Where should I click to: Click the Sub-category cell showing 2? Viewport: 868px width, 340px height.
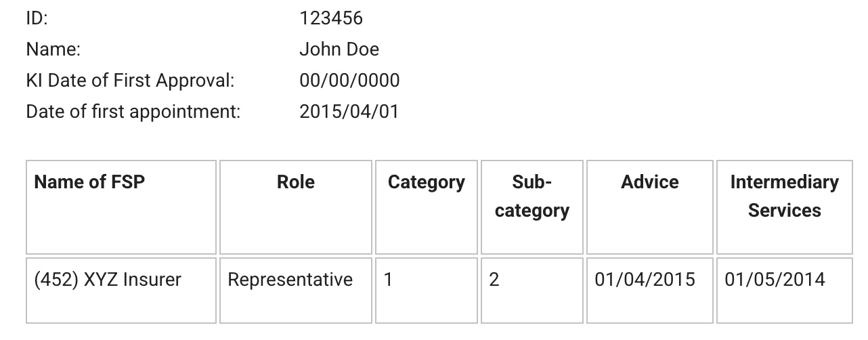point(494,280)
